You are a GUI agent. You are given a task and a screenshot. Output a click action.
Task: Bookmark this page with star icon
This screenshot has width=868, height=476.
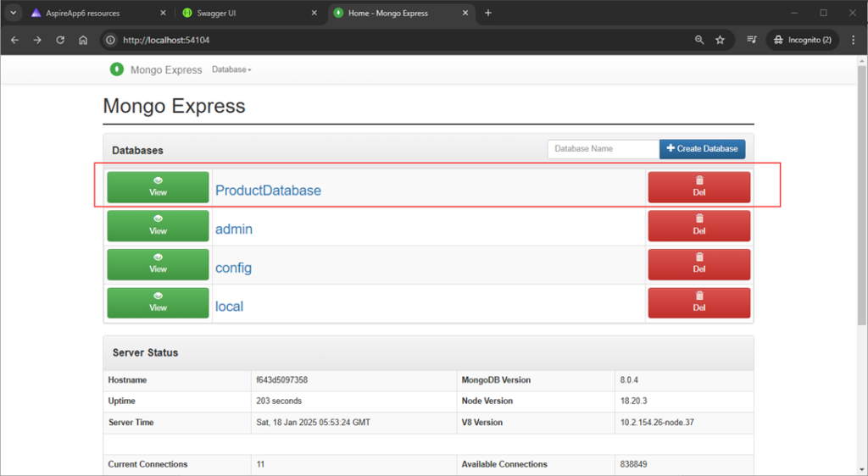[x=720, y=40]
